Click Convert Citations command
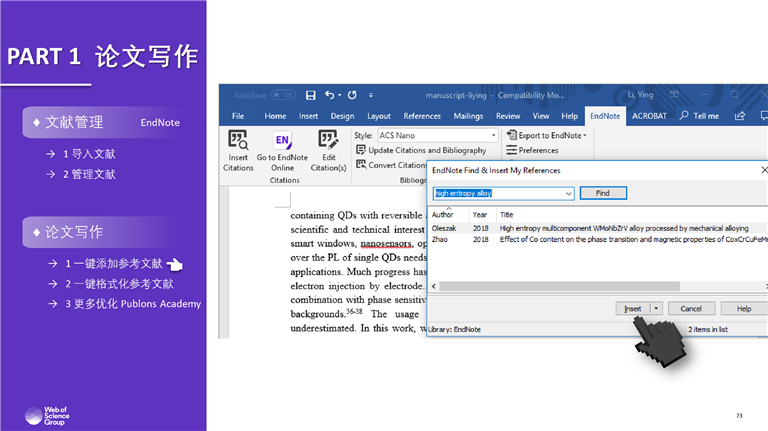The width and height of the screenshot is (768, 431). (x=391, y=165)
